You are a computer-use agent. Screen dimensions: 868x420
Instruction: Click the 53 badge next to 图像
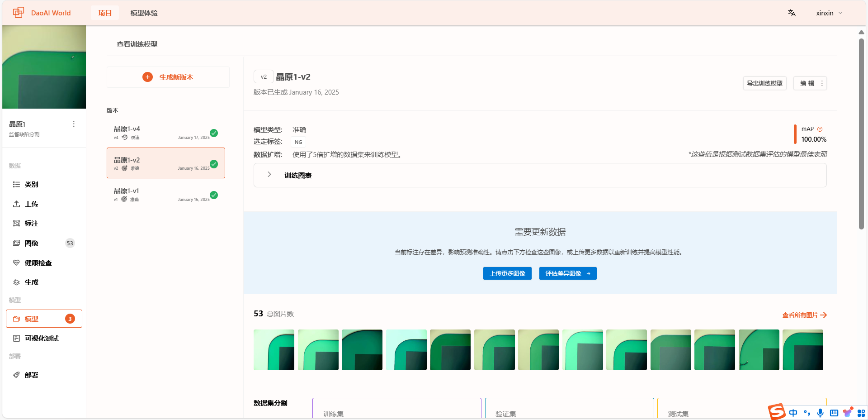(x=70, y=243)
